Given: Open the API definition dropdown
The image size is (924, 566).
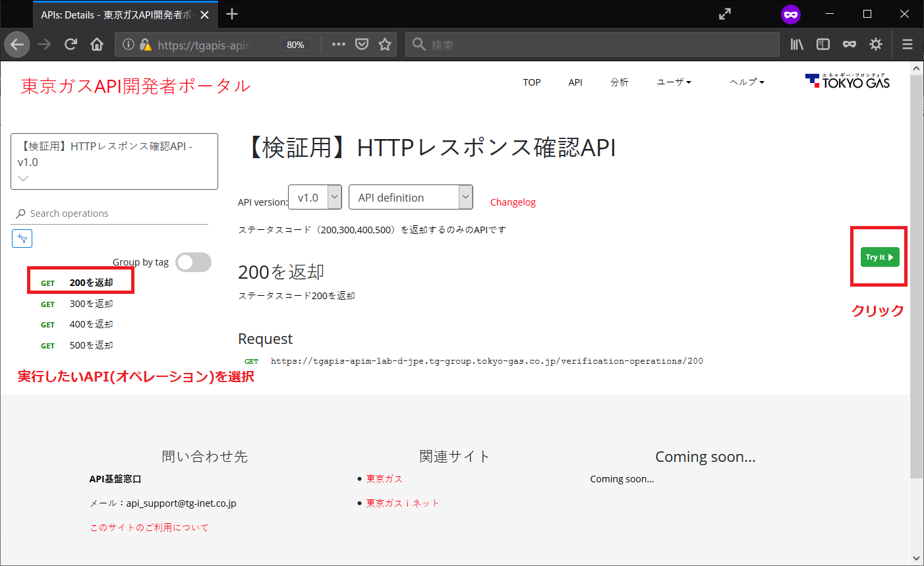Looking at the screenshot, I should pyautogui.click(x=411, y=197).
